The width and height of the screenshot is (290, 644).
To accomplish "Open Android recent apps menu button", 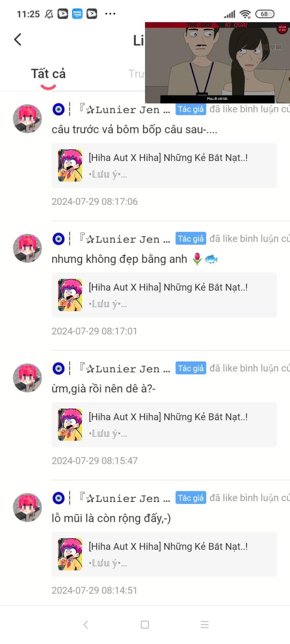I will click(x=204, y=625).
